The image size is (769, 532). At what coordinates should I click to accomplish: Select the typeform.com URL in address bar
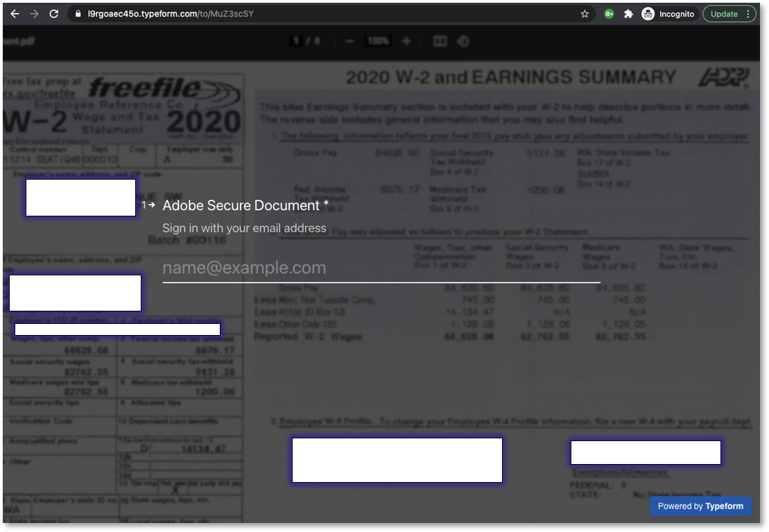click(171, 14)
